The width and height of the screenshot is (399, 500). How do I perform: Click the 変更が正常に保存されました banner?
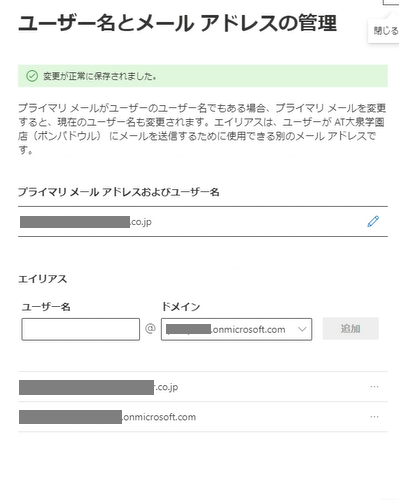[x=203, y=76]
